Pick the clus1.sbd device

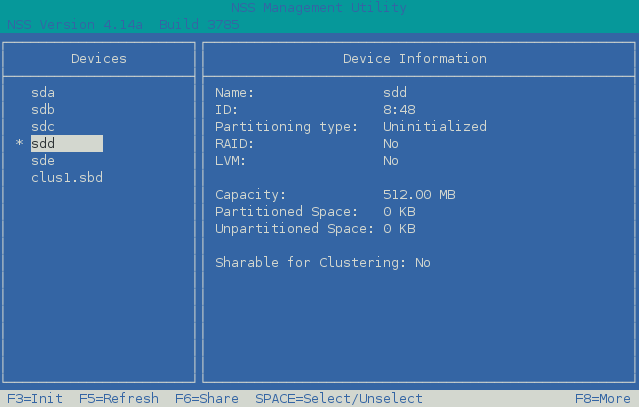tap(66, 178)
